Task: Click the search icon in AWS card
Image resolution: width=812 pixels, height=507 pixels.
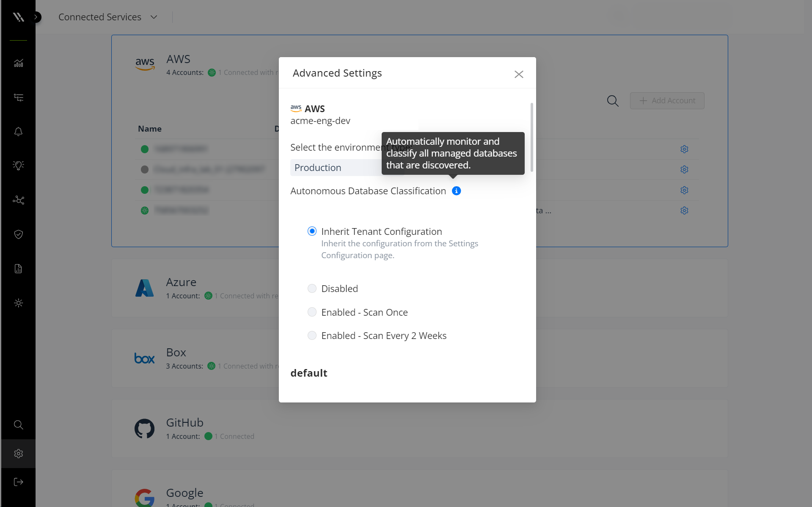Action: pos(613,101)
